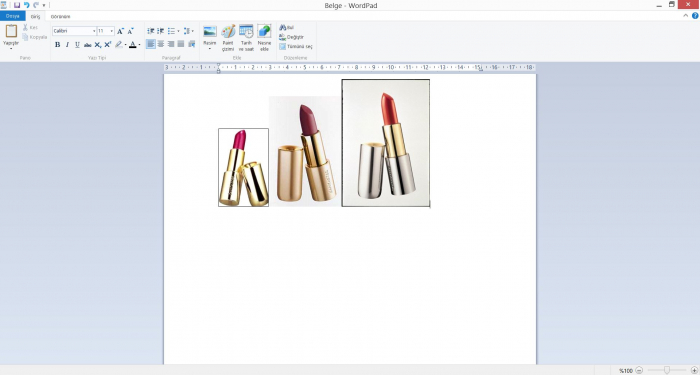Click the zoom slider handle
The image size is (700, 375).
click(x=667, y=370)
